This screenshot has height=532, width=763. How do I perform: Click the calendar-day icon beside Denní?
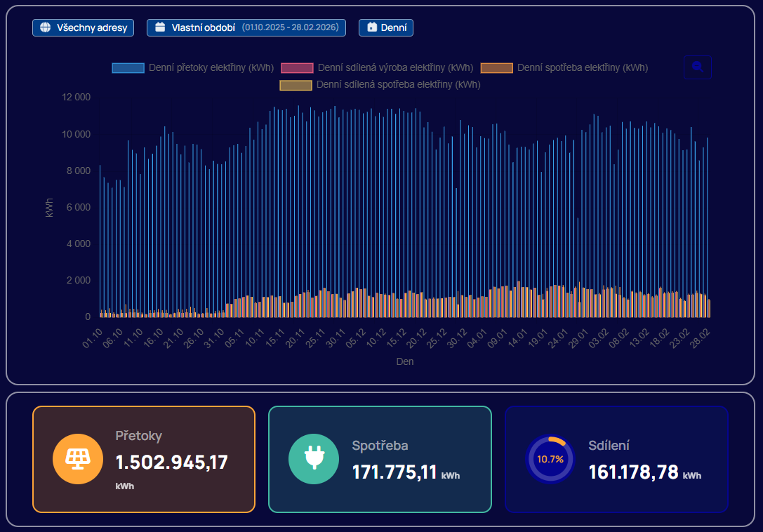pyautogui.click(x=372, y=27)
